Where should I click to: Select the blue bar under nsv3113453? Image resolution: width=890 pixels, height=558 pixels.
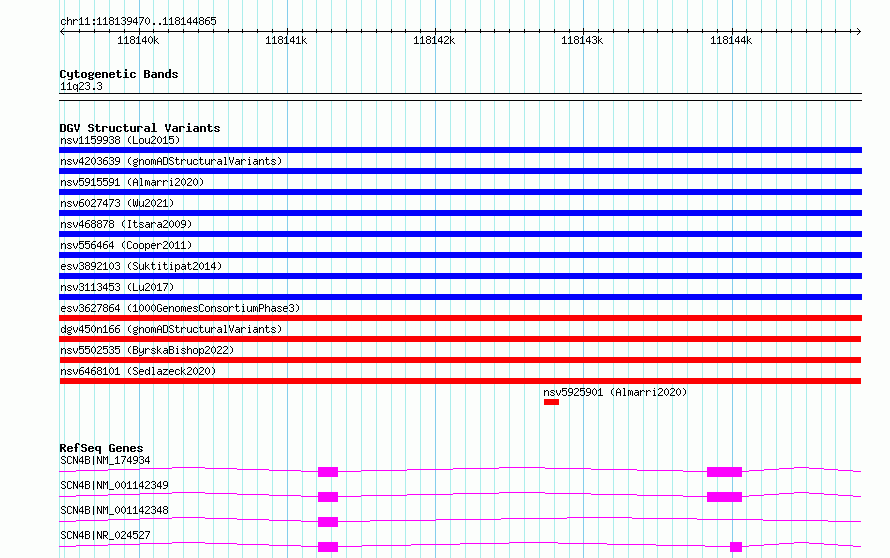[460, 297]
